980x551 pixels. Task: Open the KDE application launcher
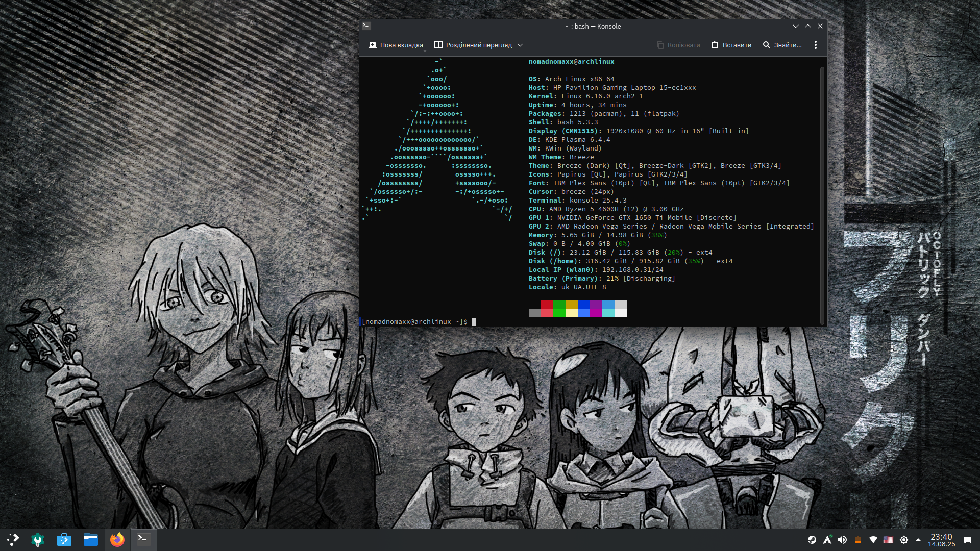tap(13, 539)
